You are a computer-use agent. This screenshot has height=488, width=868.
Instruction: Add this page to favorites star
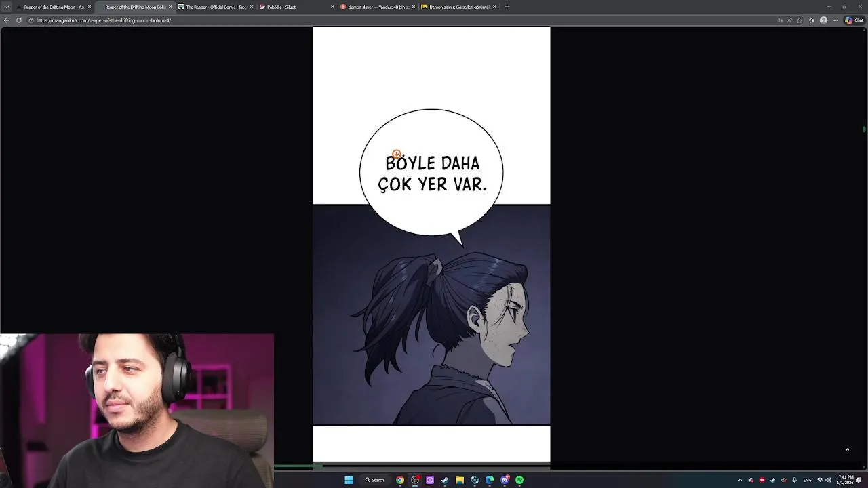click(x=800, y=20)
